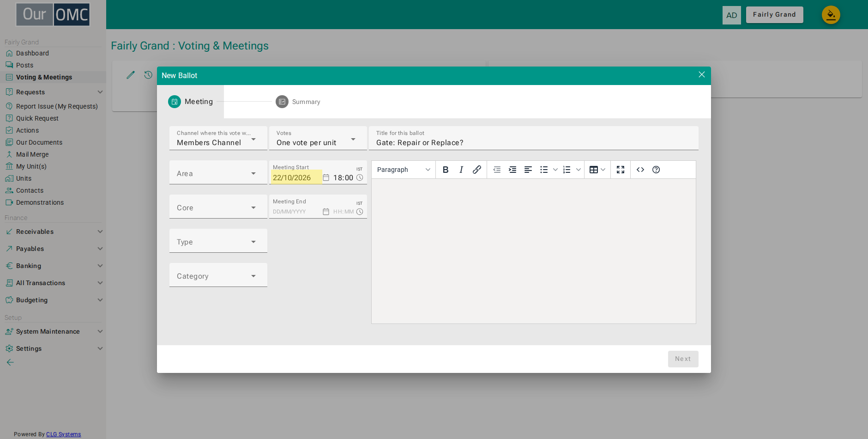Open the Core dropdown

[x=218, y=207]
